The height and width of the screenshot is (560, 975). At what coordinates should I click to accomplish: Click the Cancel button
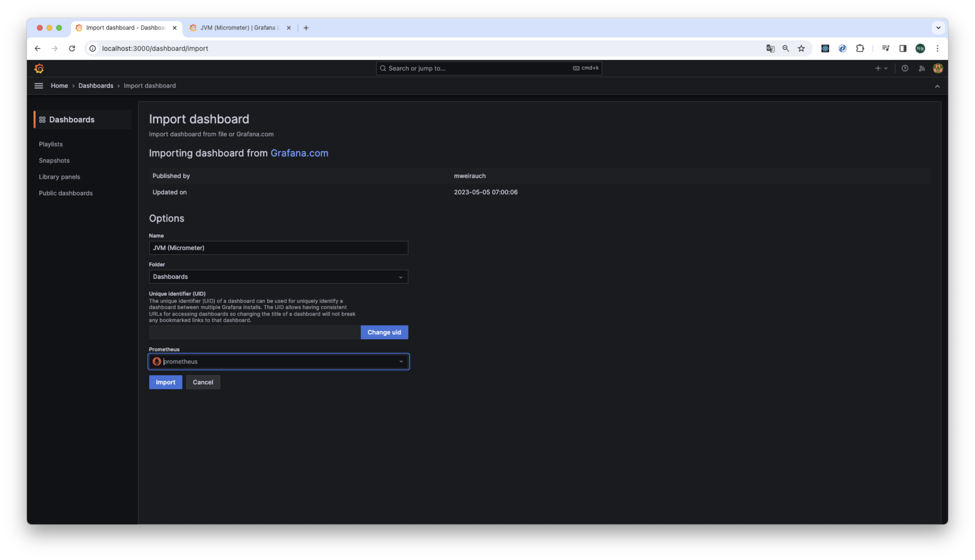(x=203, y=382)
